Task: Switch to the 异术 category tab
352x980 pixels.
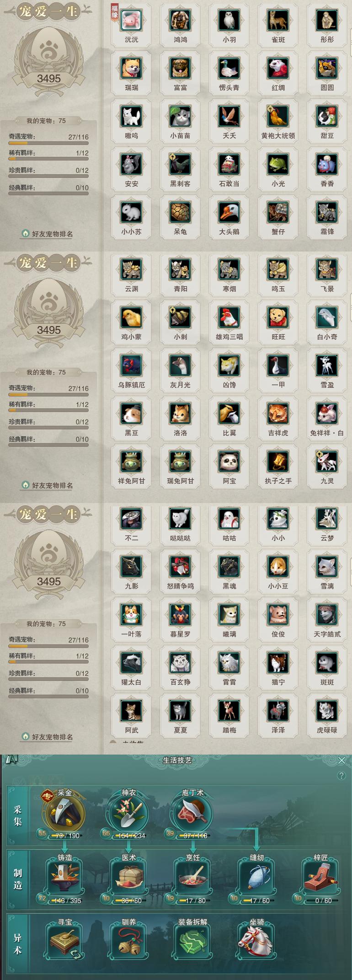Action: coord(18,943)
